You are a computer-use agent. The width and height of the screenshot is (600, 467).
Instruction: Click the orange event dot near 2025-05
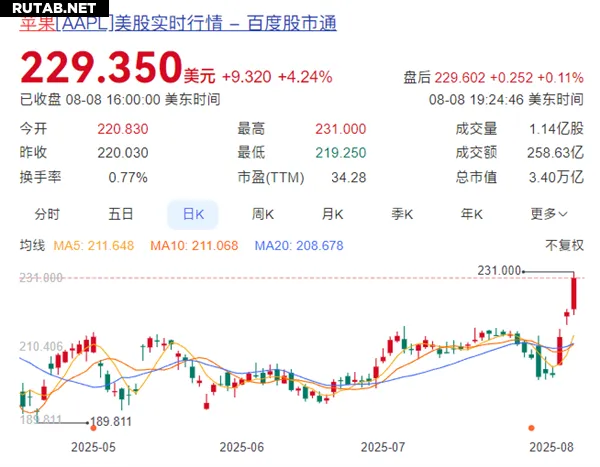[93, 428]
